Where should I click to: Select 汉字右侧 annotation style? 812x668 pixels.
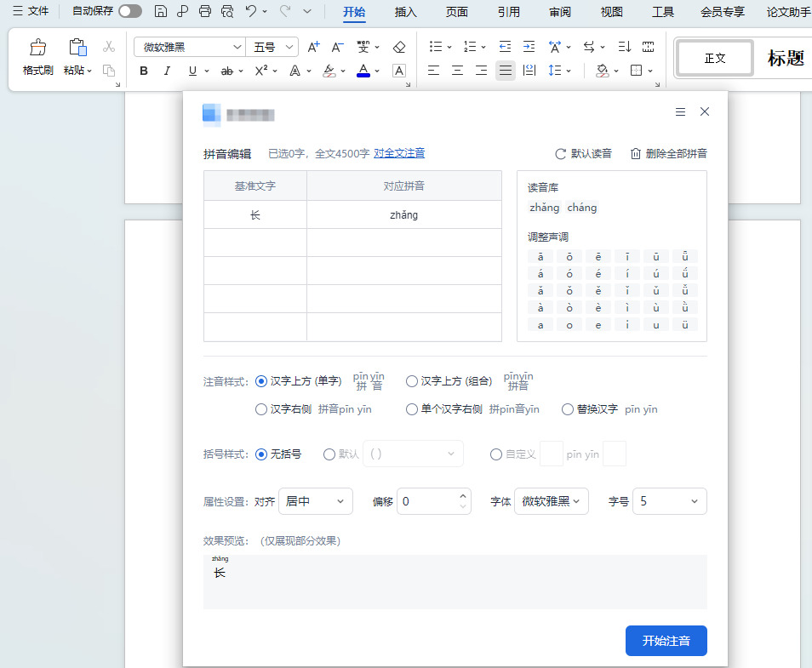[x=261, y=409]
